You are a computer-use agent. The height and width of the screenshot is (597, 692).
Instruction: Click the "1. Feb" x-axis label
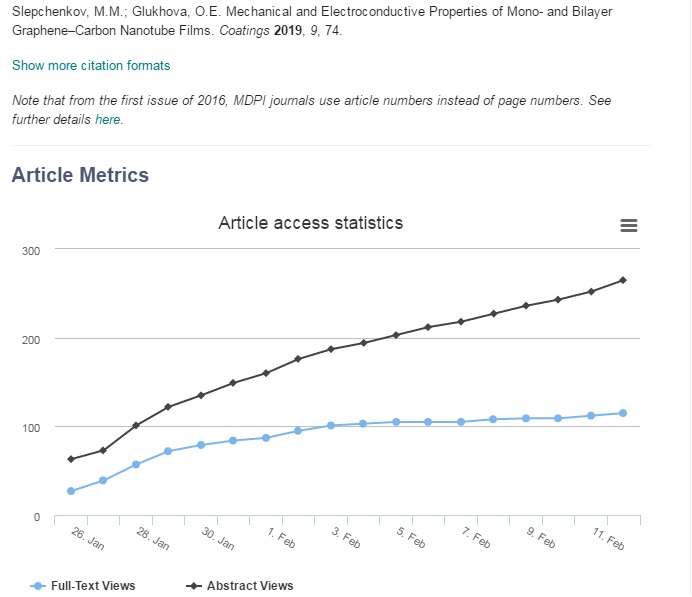click(x=281, y=538)
